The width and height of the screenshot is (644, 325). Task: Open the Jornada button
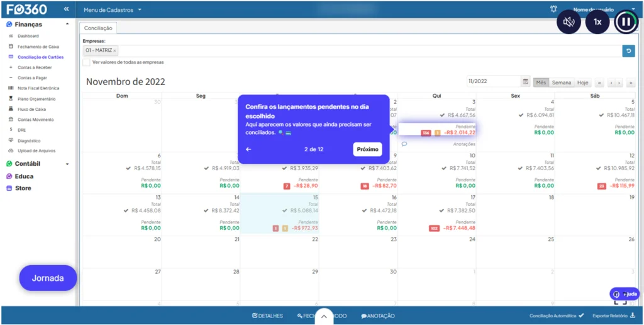(48, 278)
